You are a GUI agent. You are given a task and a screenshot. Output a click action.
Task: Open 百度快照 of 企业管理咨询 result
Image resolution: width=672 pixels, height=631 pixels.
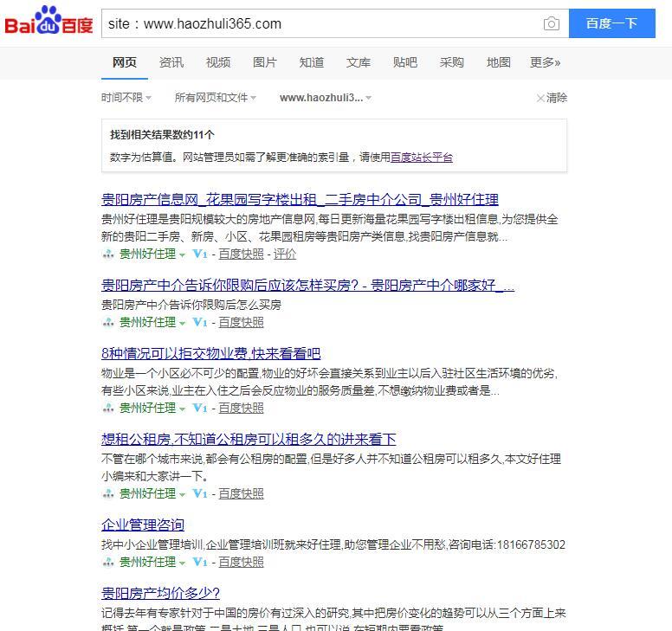click(241, 562)
